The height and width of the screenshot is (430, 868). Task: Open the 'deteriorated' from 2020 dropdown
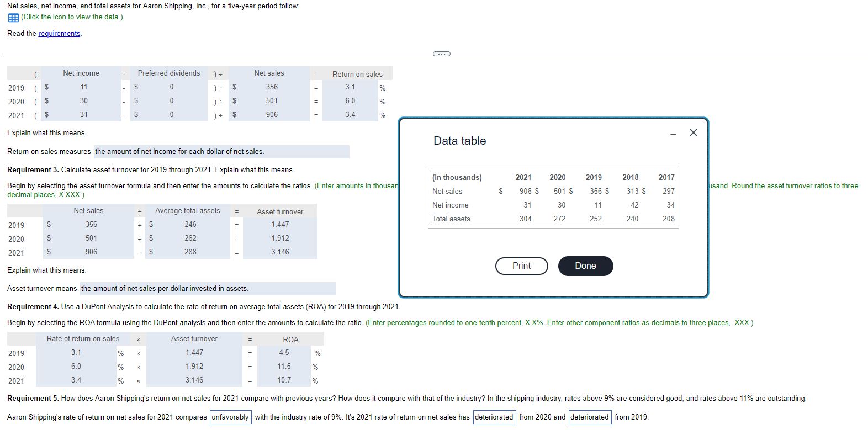click(494, 417)
